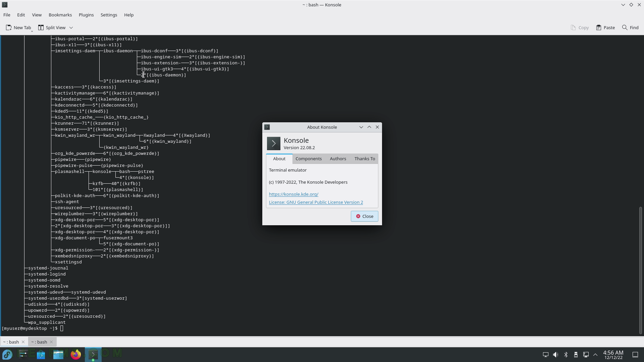Click the Show Desktop button in the panel
644x362 pixels.
(x=635, y=355)
